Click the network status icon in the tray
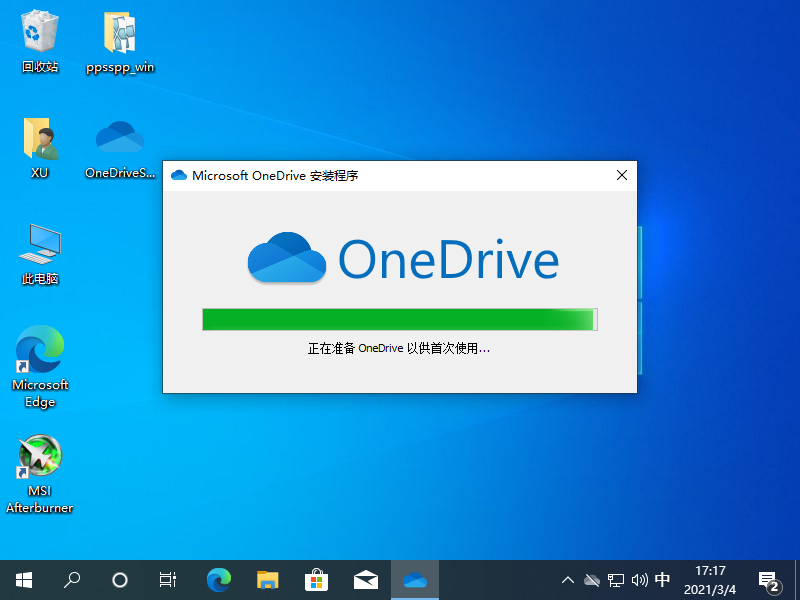800x600 pixels. (615, 580)
